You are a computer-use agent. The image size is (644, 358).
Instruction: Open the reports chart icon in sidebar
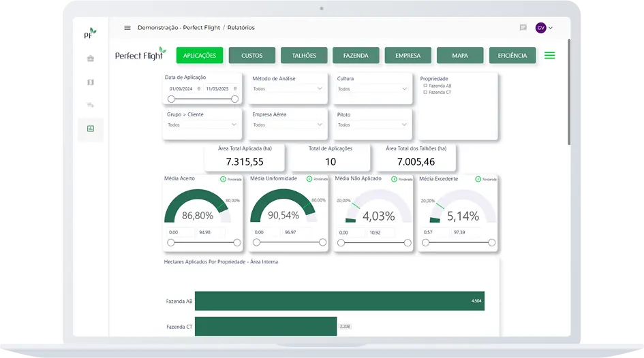click(x=91, y=129)
